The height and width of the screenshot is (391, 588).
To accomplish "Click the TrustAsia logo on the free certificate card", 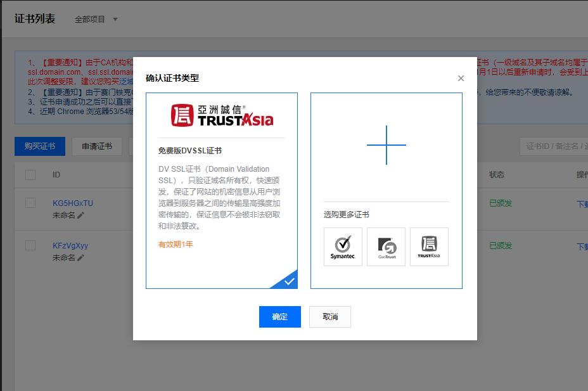I will [x=222, y=115].
